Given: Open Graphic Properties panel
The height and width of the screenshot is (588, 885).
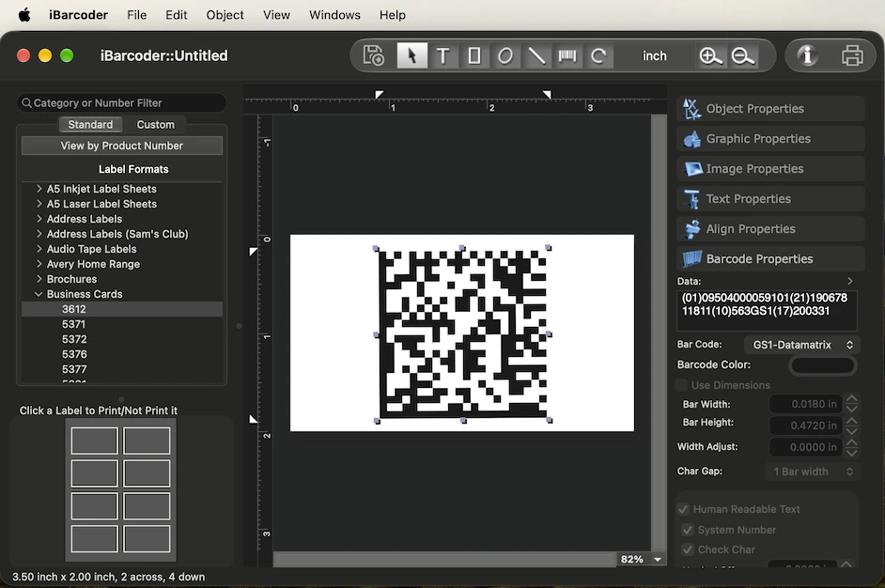Looking at the screenshot, I should pyautogui.click(x=770, y=139).
